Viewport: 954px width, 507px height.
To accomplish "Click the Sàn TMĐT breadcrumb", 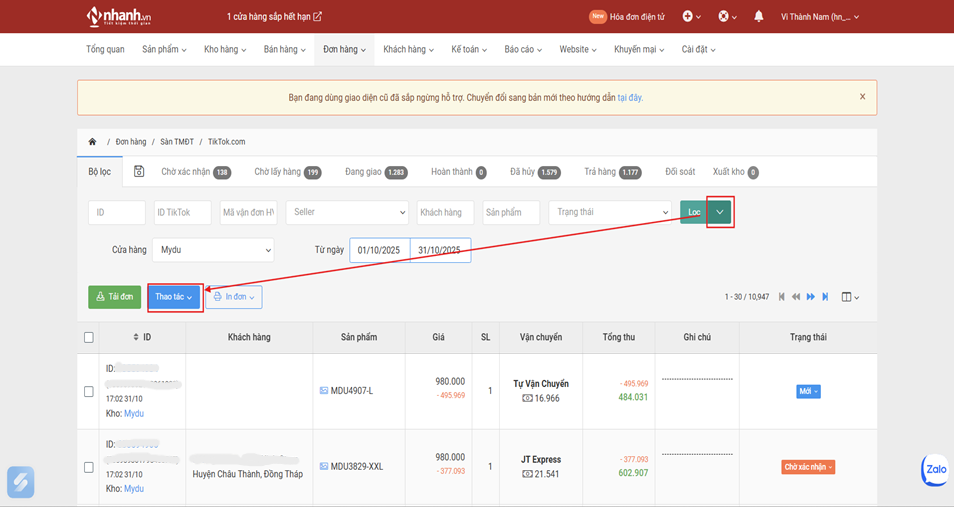I will 177,141.
